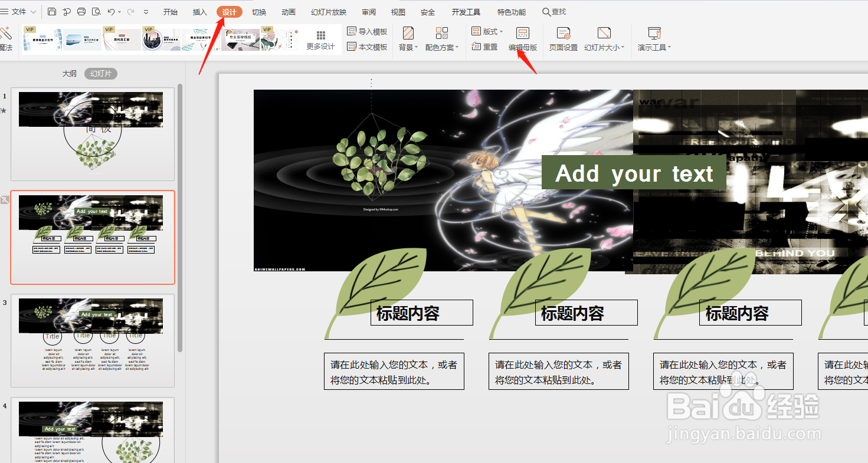Switch to the 审阅 tab
Image resolution: width=868 pixels, height=463 pixels.
369,12
